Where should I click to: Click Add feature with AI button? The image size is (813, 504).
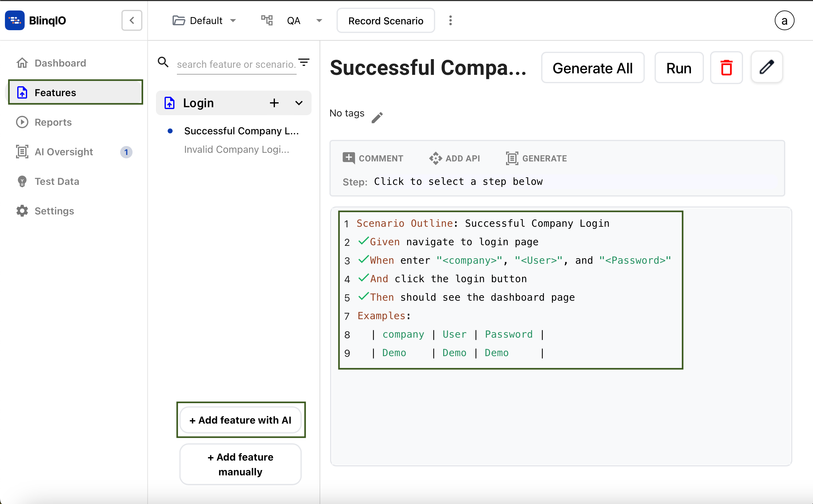pos(240,420)
